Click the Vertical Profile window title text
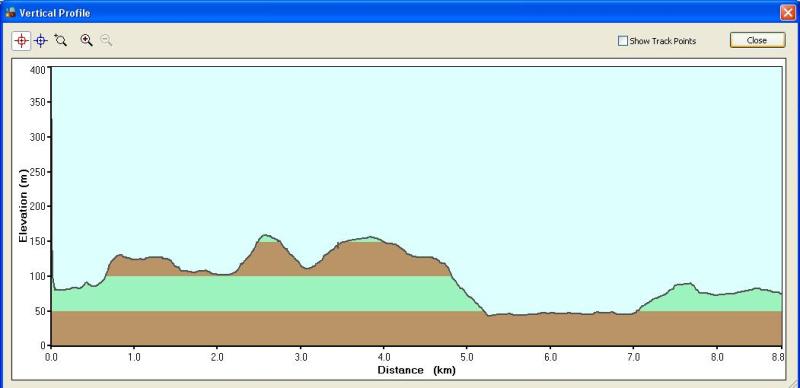 [55, 13]
